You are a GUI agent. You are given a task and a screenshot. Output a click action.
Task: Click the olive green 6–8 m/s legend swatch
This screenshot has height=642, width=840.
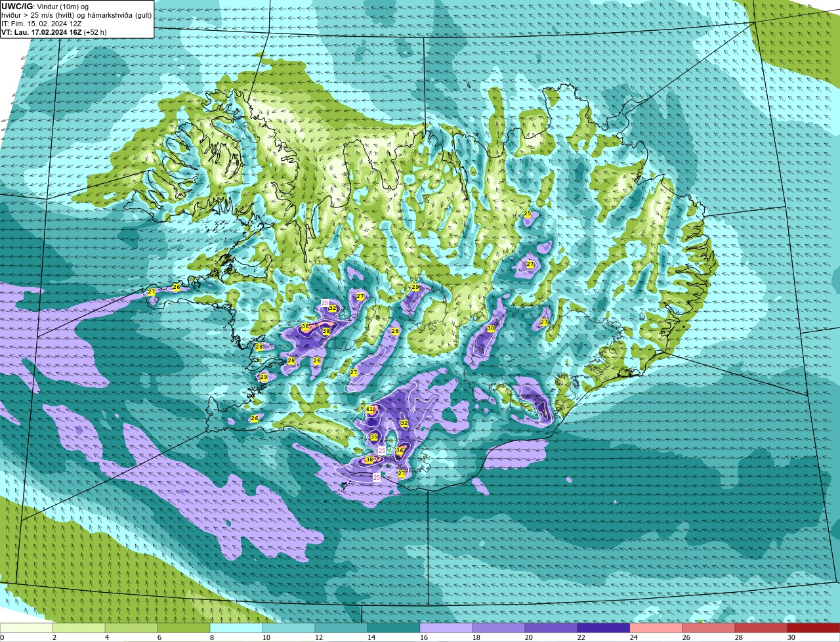(x=184, y=628)
